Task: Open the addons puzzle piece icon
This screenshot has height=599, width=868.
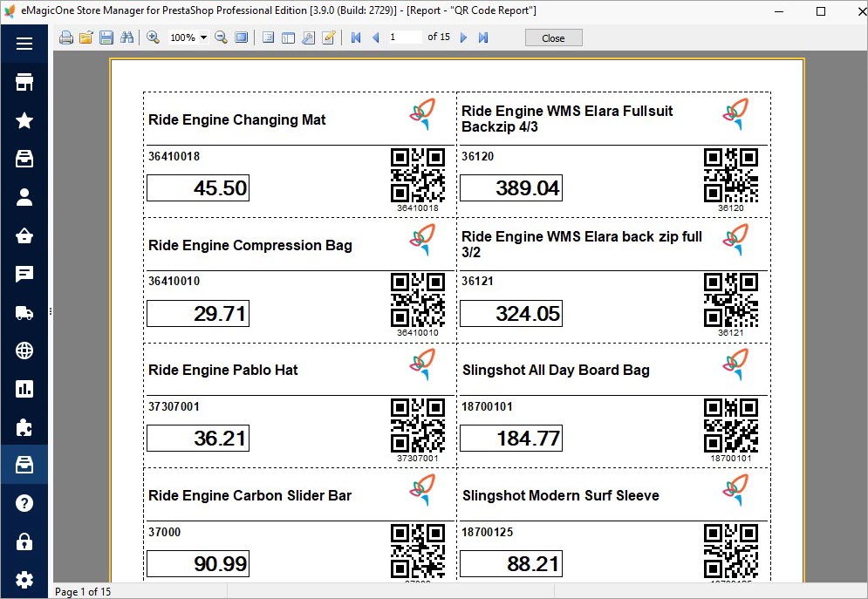Action: pyautogui.click(x=24, y=427)
